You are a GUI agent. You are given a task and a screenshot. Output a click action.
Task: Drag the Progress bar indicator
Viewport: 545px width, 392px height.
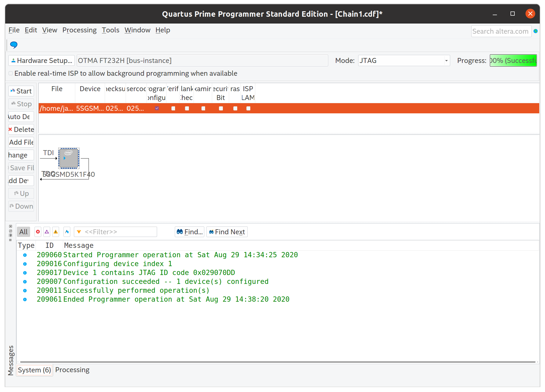512,60
